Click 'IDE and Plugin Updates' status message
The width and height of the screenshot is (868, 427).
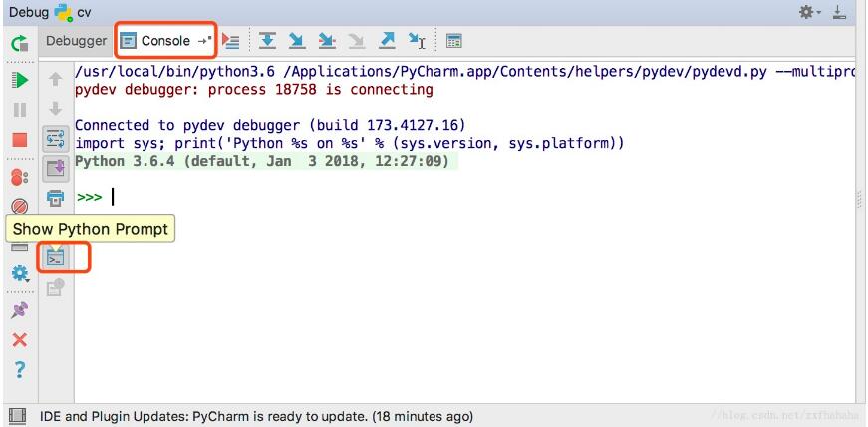click(256, 416)
